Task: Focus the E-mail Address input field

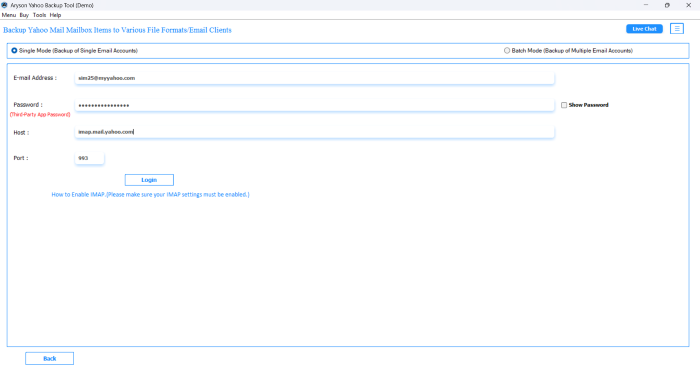Action: point(314,78)
